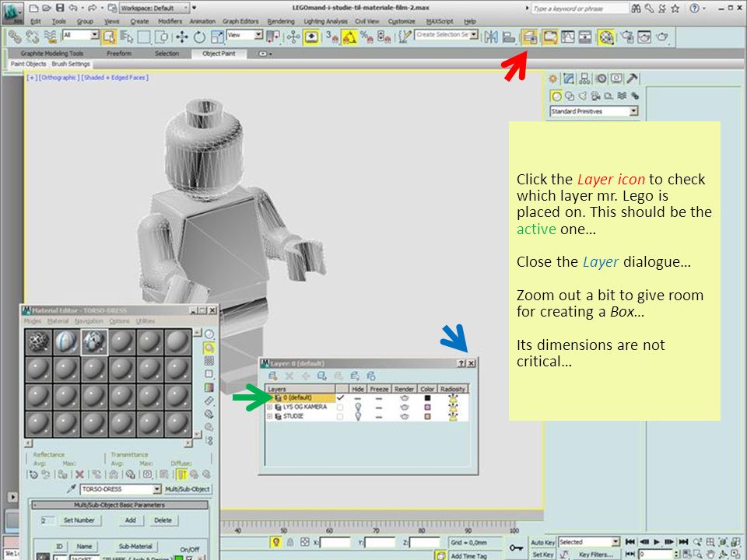Toggle Material Editor backlight icon
The image size is (747, 560).
[x=209, y=348]
